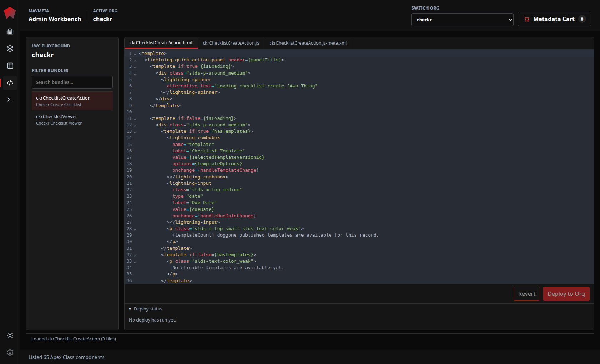Screen dimensions: 600x364
Task: Switch to ckrChecklistCreateAction.js-meta.xml tab
Action: 308,43
